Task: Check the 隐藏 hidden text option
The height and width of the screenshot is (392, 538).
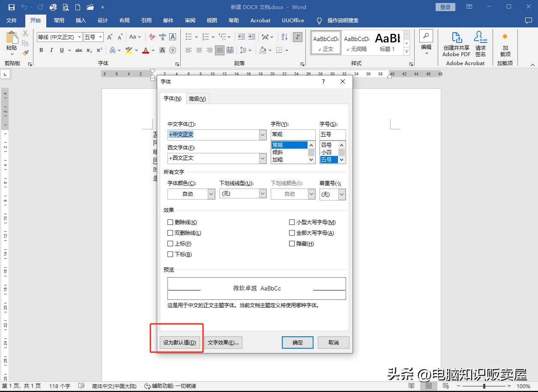Action: click(292, 243)
